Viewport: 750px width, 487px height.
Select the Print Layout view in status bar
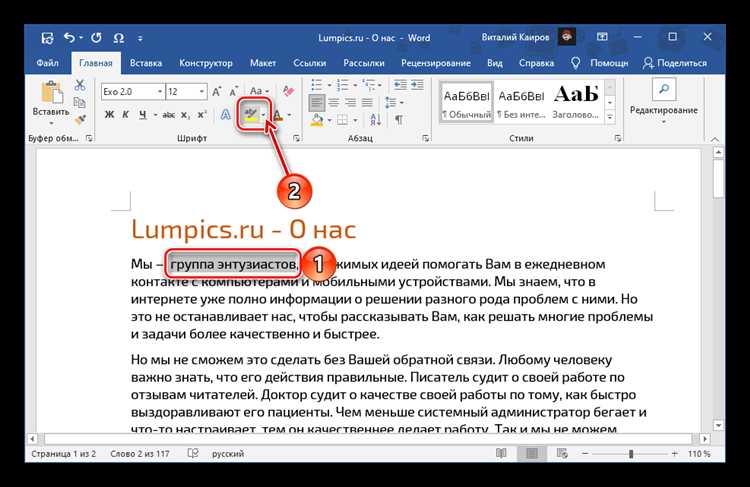pyautogui.click(x=532, y=453)
